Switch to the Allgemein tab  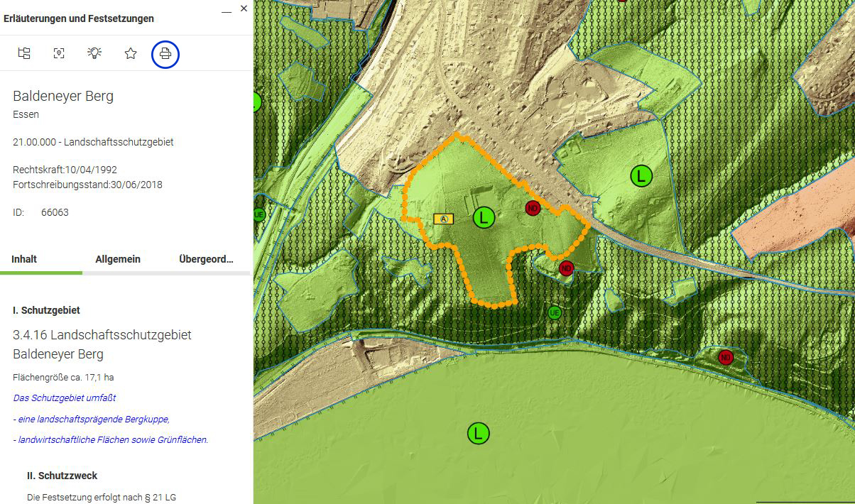coord(118,259)
